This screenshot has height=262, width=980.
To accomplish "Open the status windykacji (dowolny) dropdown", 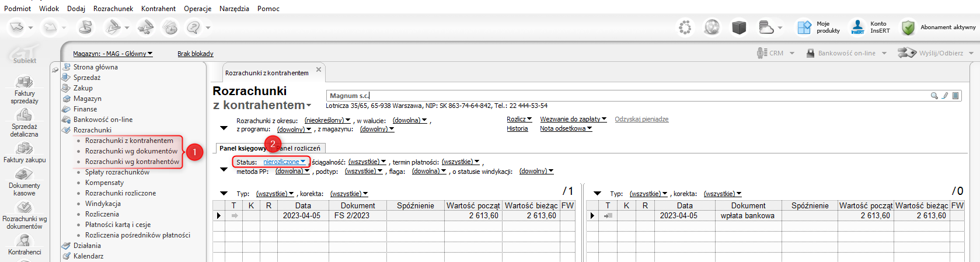I will pyautogui.click(x=536, y=171).
